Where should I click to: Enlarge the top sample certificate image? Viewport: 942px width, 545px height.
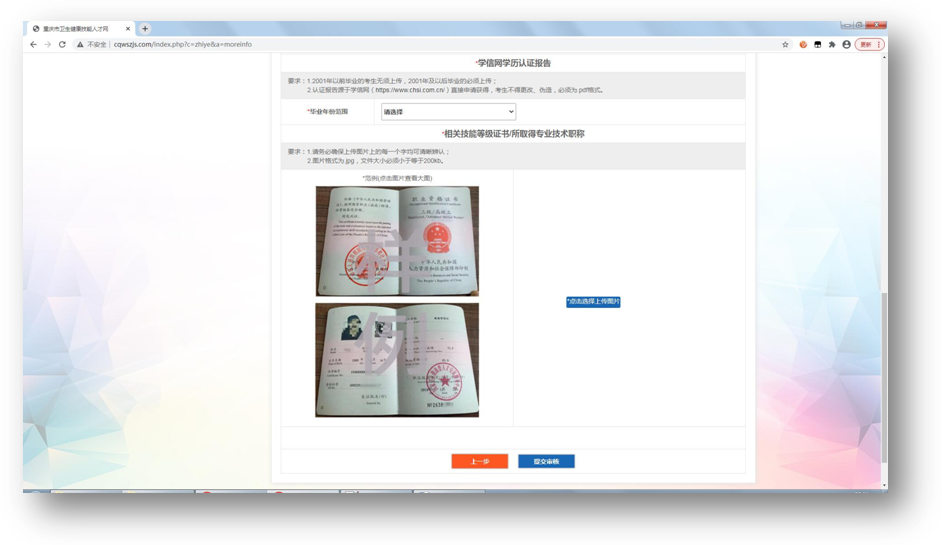point(397,241)
